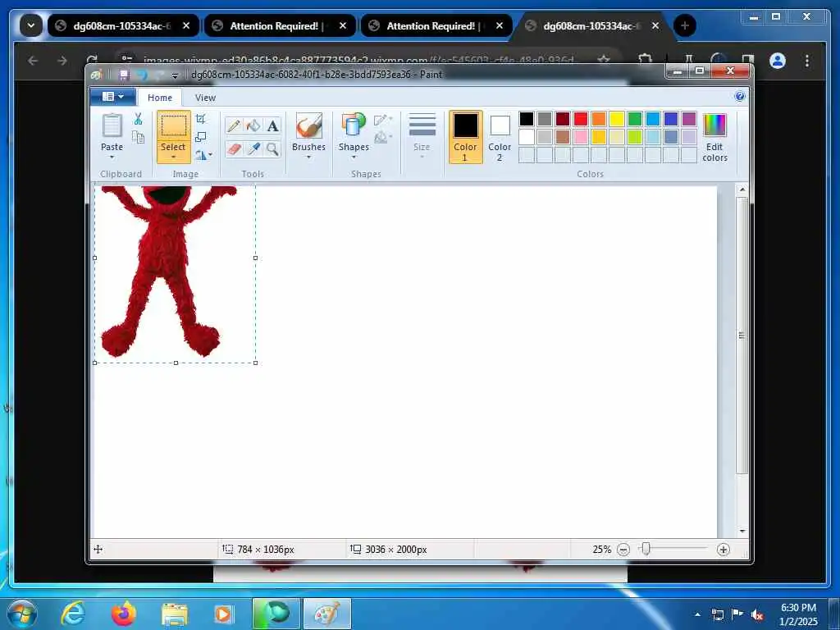Viewport: 840px width, 630px height.
Task: Open Windows Media Player from taskbar
Action: pyautogui.click(x=225, y=614)
